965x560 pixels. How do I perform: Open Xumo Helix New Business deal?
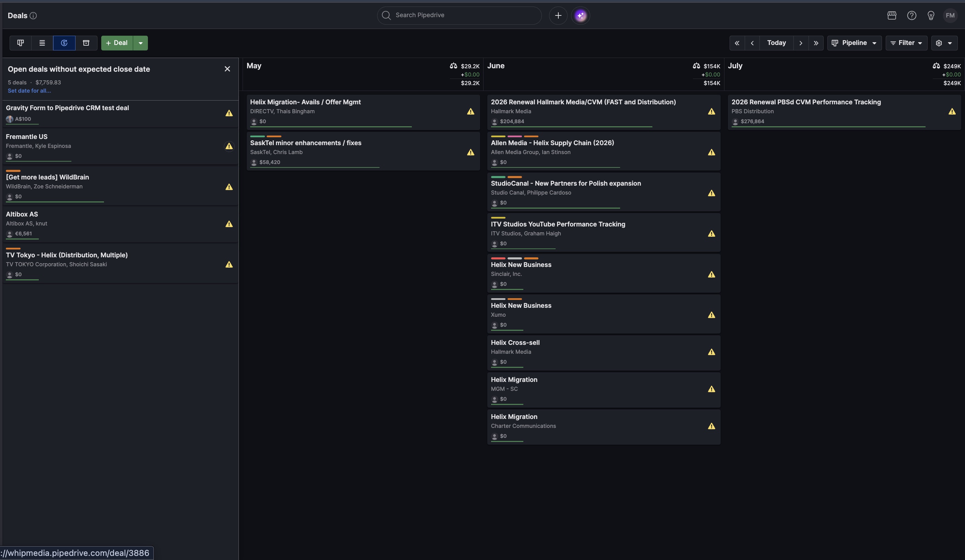[604, 314]
